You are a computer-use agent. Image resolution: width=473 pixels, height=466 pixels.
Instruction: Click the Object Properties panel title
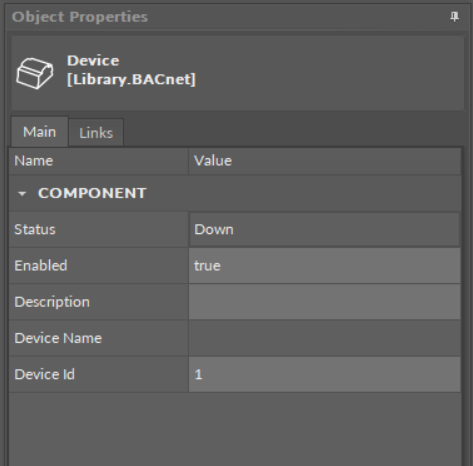pos(80,17)
